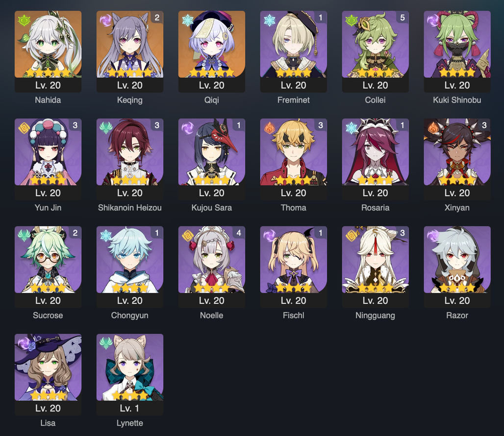Click the Geo element icon on Noelle's card
This screenshot has width=504, height=436.
point(188,236)
